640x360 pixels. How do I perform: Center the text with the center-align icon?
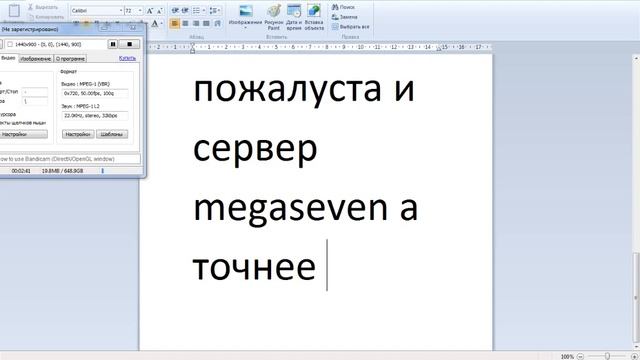pyautogui.click(x=185, y=24)
